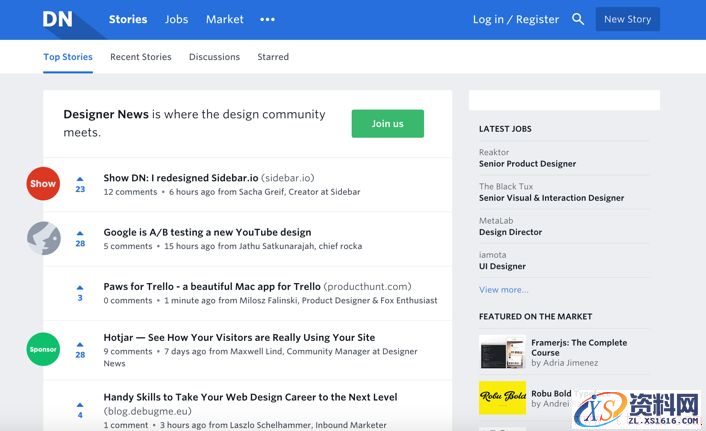Click the DN logo in header
This screenshot has width=706, height=431.
[59, 19]
